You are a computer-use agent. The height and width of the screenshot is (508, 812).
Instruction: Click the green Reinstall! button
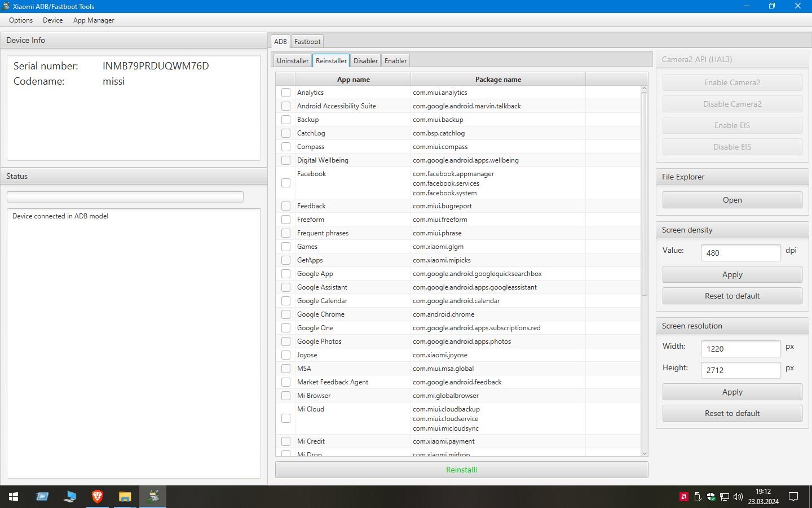(x=461, y=470)
